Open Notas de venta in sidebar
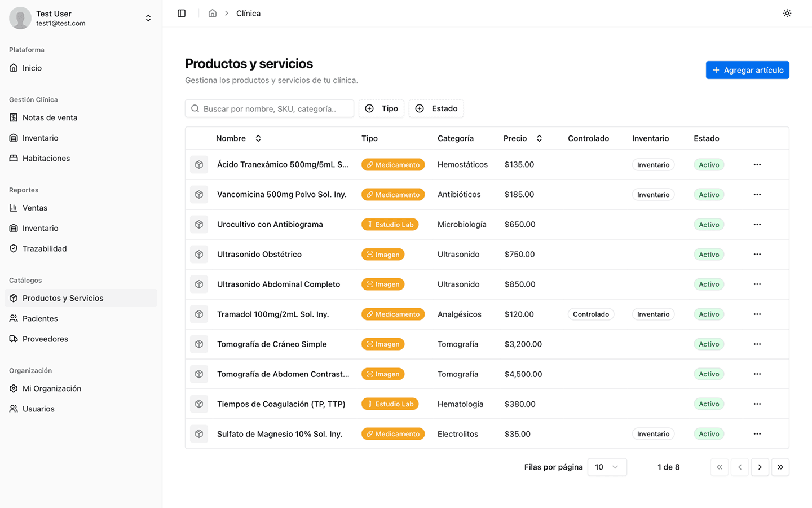This screenshot has width=812, height=508. click(x=50, y=117)
